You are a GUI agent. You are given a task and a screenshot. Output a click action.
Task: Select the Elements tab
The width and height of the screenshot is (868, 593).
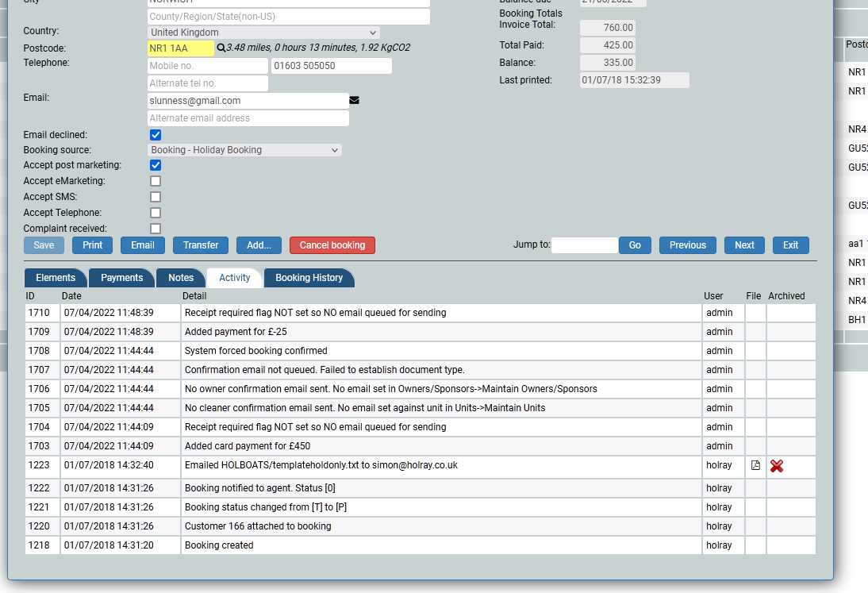pos(56,278)
